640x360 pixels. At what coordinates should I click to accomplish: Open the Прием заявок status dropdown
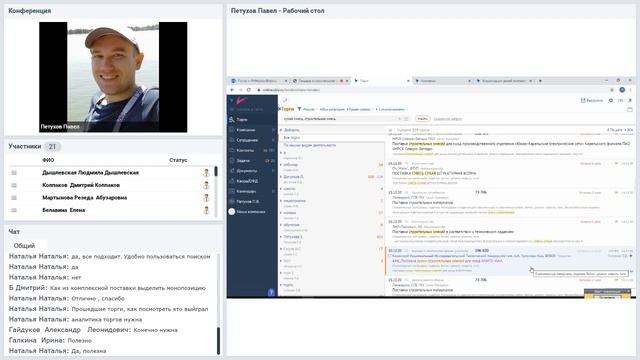click(359, 109)
